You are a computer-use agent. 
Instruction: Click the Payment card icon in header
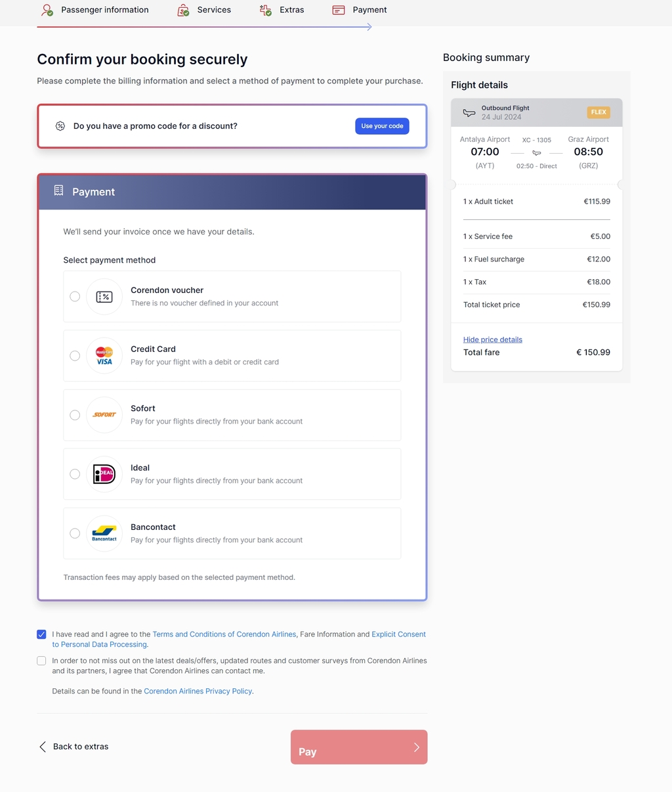339,10
